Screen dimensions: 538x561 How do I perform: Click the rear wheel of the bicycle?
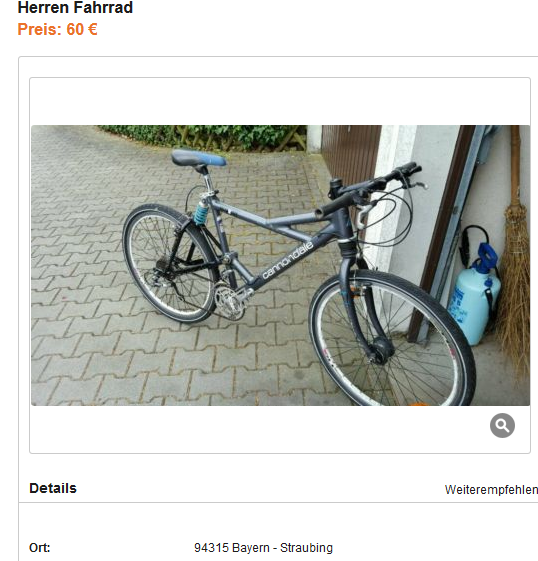(x=169, y=263)
